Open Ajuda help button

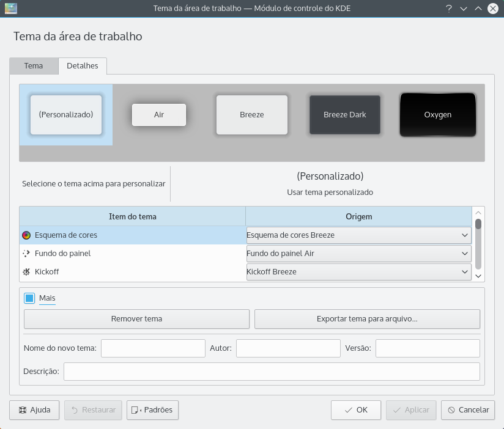pos(34,410)
